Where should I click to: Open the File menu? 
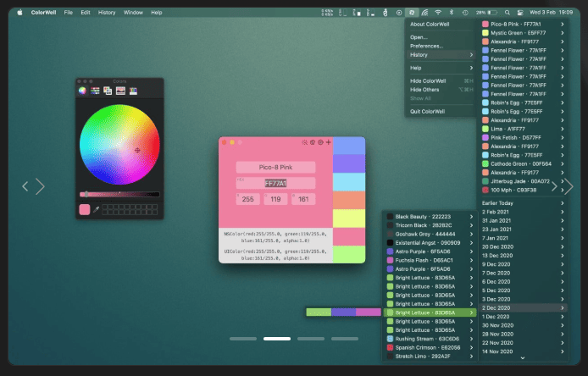coord(69,13)
